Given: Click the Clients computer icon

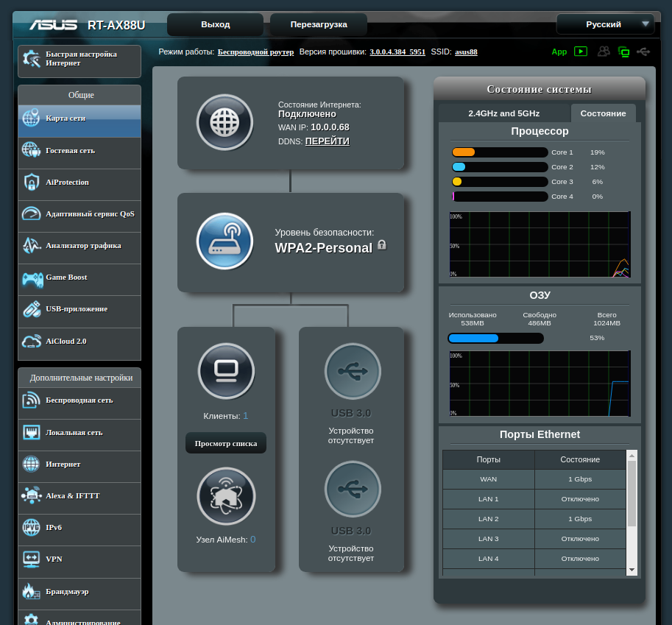Looking at the screenshot, I should pyautogui.click(x=226, y=371).
